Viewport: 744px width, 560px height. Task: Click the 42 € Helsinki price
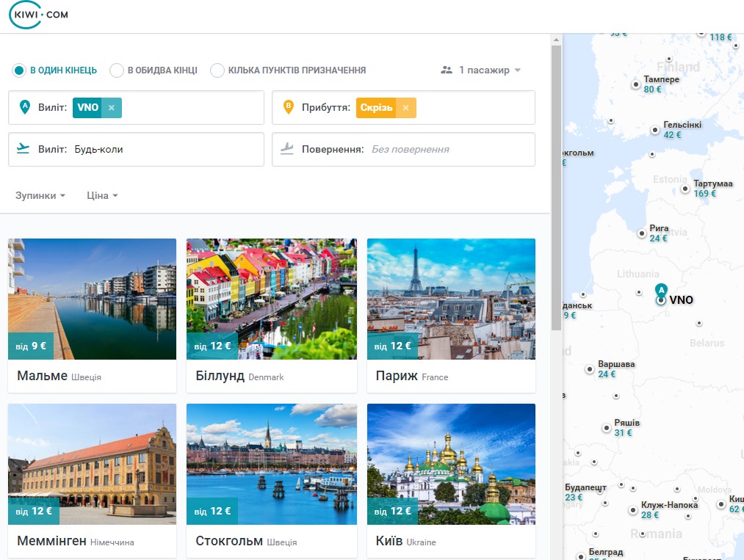pyautogui.click(x=672, y=134)
